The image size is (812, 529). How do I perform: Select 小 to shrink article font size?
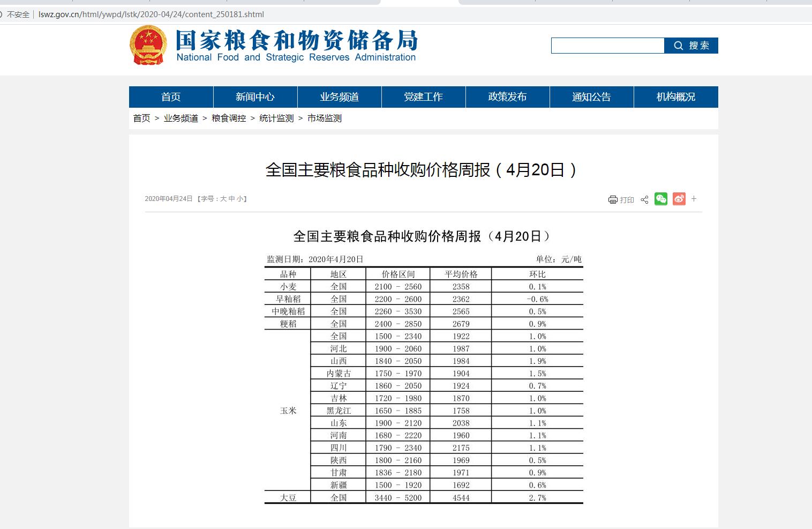click(x=239, y=199)
